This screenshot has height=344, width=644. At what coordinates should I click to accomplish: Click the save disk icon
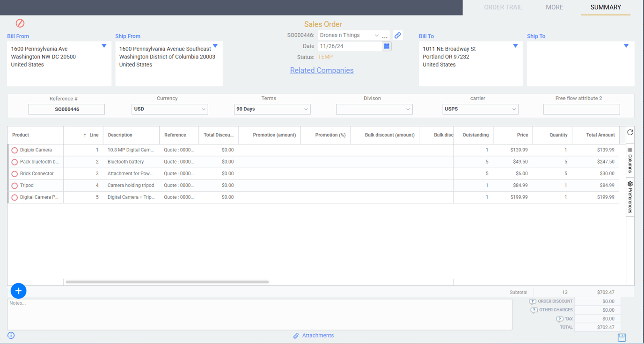click(622, 337)
